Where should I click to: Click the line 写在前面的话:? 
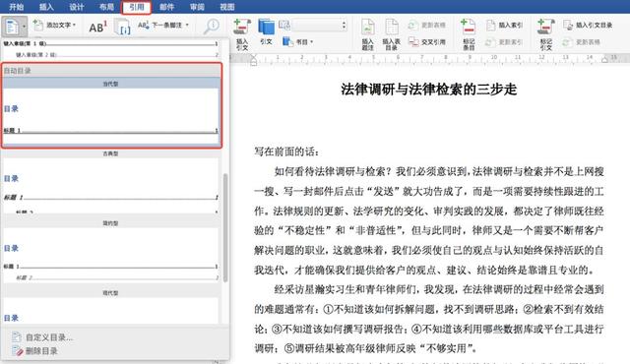(286, 152)
